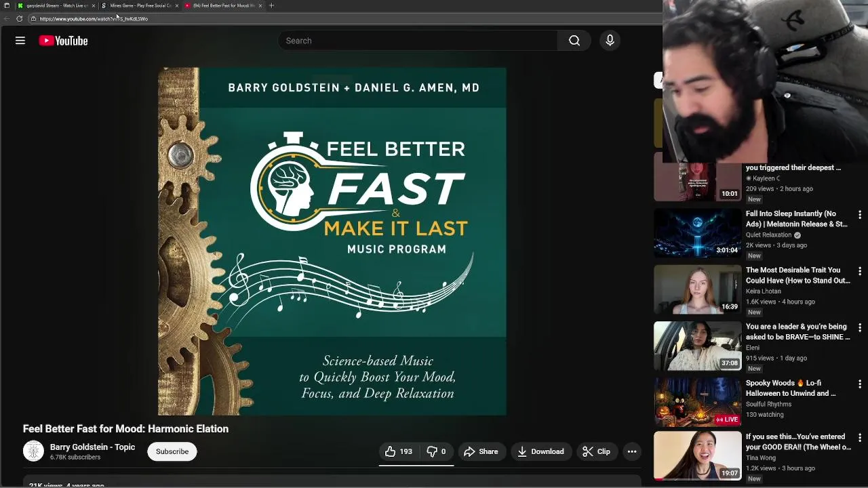Open 'You are a leader' video title
Viewport: 868px width, 488px height.
click(x=797, y=331)
